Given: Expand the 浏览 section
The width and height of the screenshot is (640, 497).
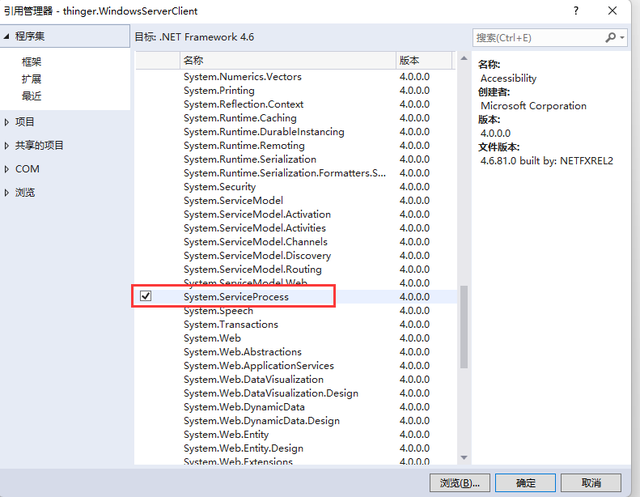Looking at the screenshot, I should tap(6, 193).
